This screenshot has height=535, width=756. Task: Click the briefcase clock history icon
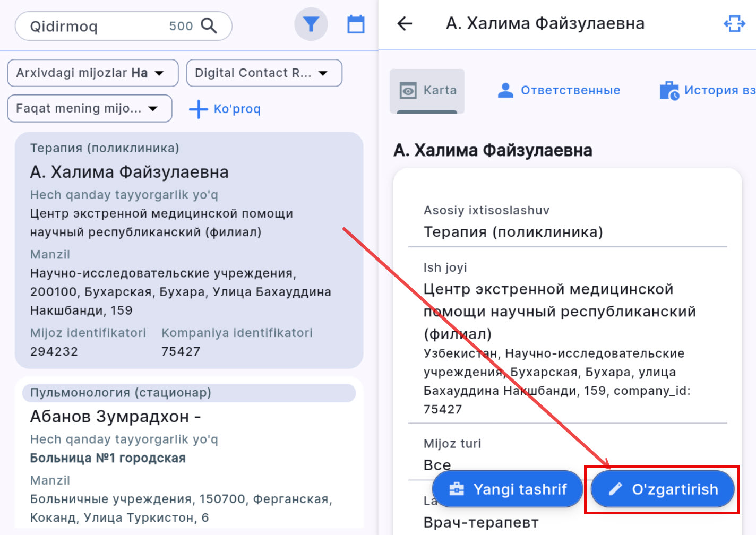coord(669,91)
